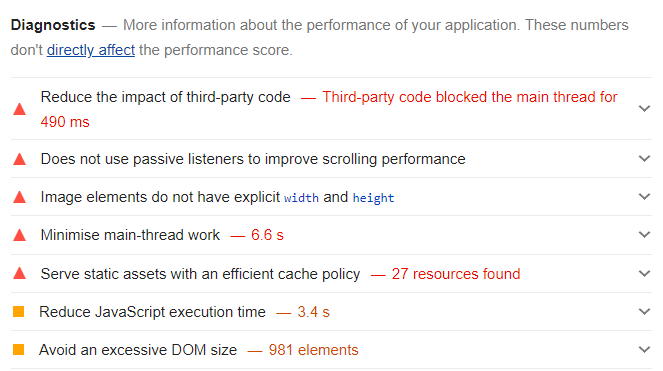Screen dimensions: 663x371
Task: Expand excessive DOM size chevron
Action: (x=644, y=350)
